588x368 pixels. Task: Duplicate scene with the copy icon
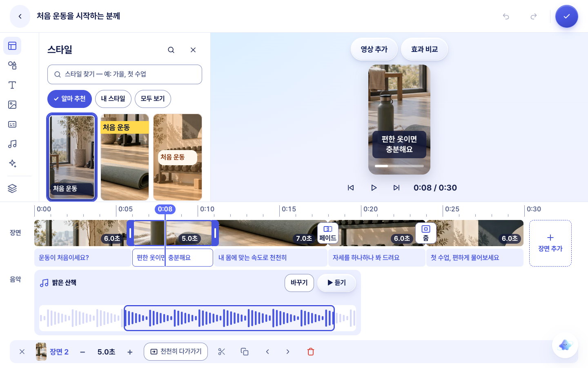245,352
